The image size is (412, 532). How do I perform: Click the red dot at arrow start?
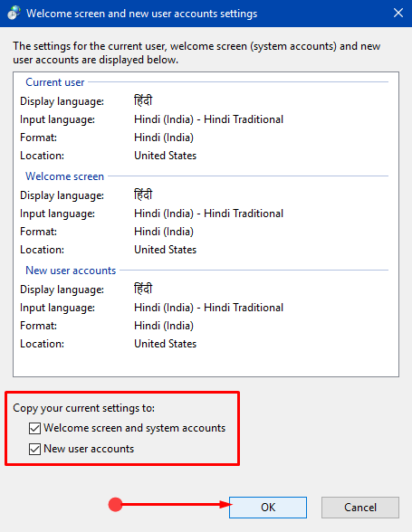point(115,505)
